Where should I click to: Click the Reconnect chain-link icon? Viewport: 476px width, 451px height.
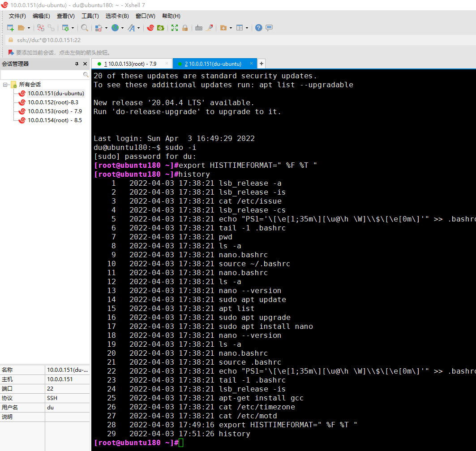[51, 28]
